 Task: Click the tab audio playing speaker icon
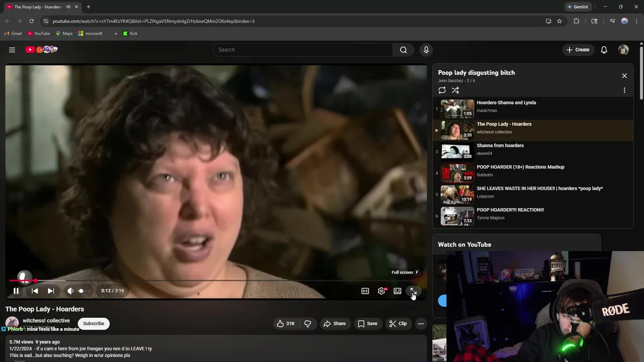pyautogui.click(x=68, y=7)
